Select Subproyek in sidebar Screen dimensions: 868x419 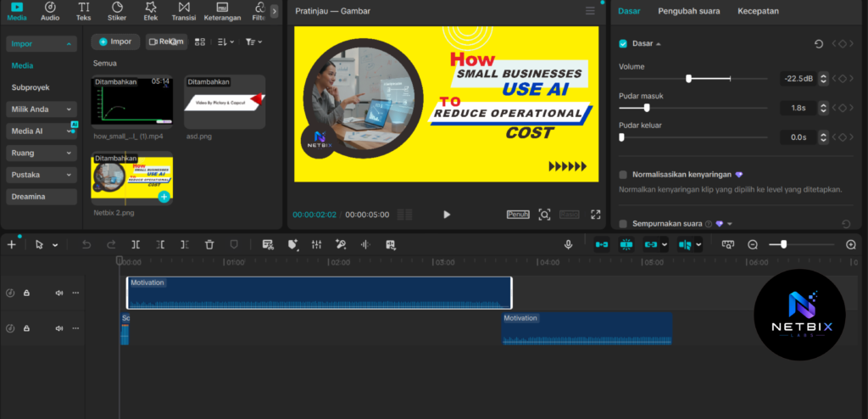(31, 87)
